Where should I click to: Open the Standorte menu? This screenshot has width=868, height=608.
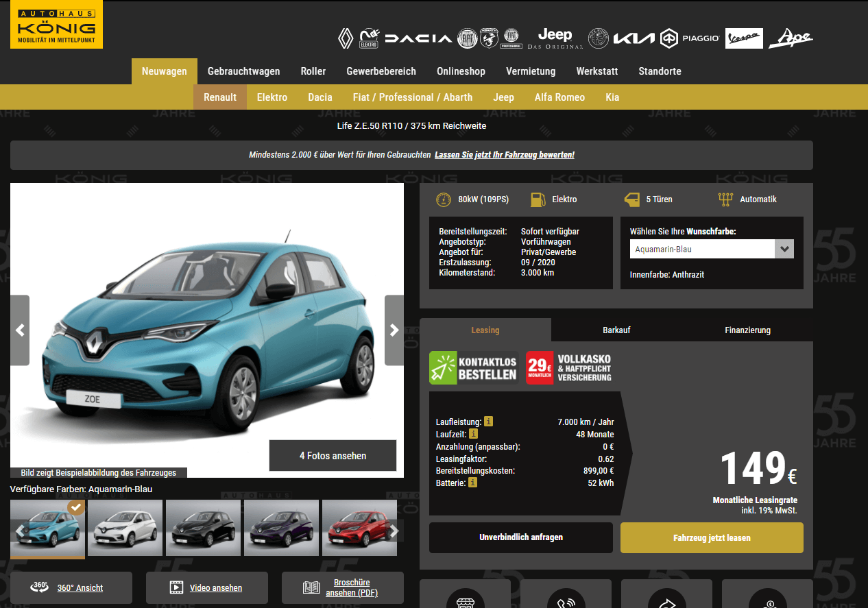pyautogui.click(x=660, y=71)
